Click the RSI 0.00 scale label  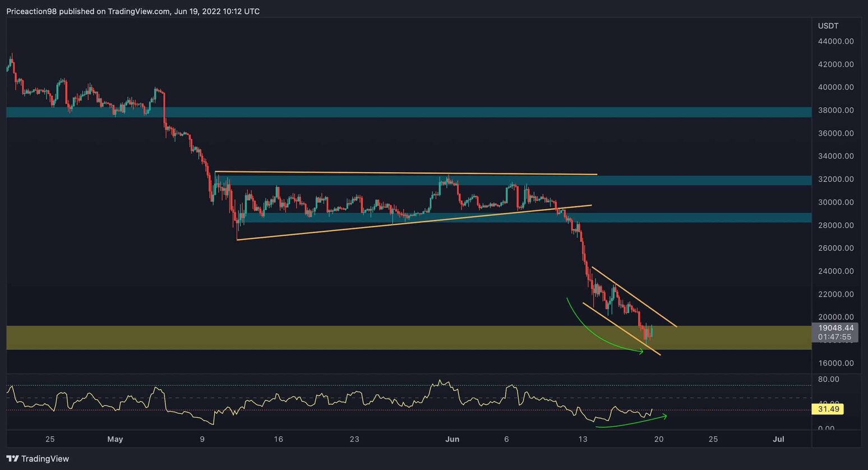click(x=827, y=428)
